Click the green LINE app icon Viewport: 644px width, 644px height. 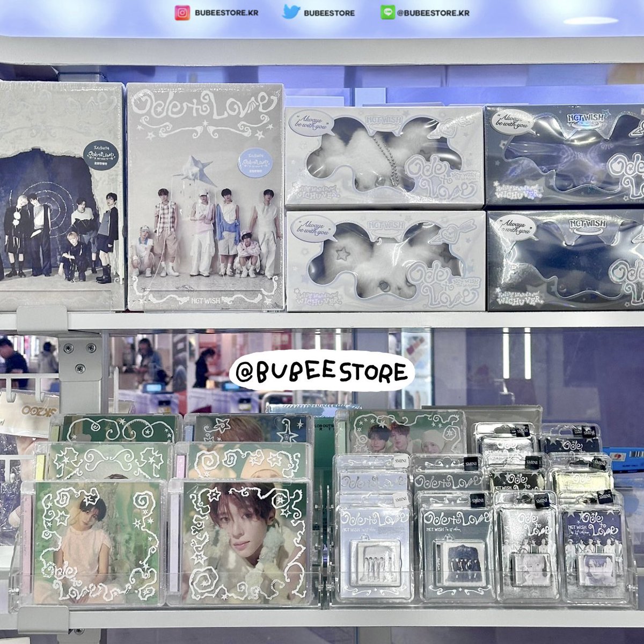click(x=387, y=12)
